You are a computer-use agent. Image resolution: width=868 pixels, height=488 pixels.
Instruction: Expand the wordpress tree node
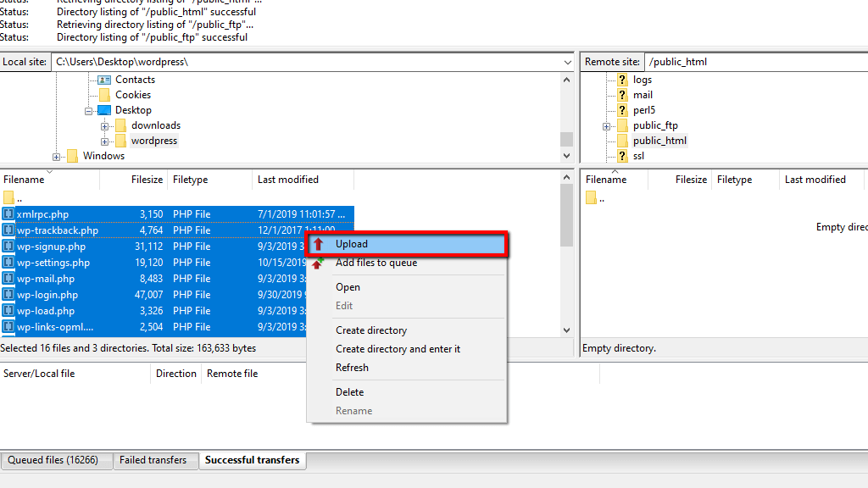click(104, 141)
